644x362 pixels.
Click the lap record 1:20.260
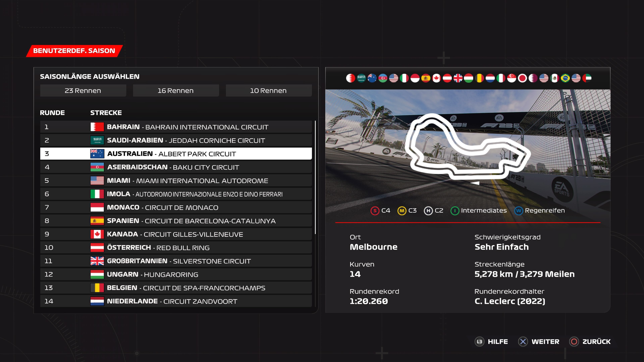tap(369, 301)
